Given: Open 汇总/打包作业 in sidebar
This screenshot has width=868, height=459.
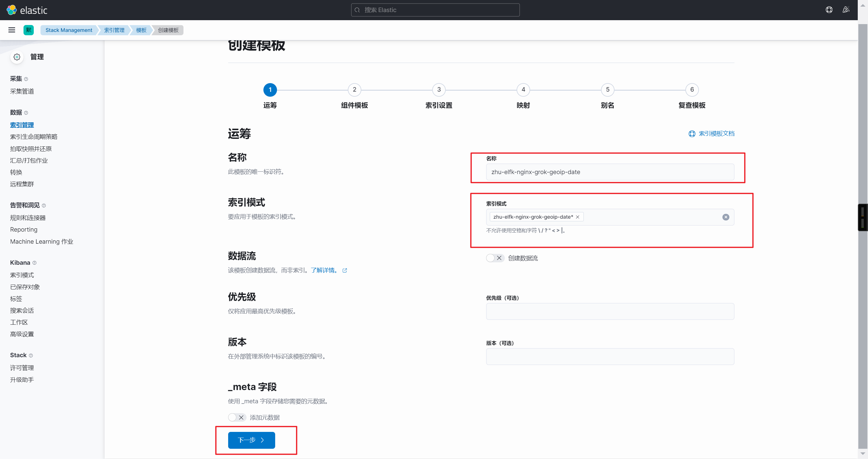Looking at the screenshot, I should (x=29, y=161).
